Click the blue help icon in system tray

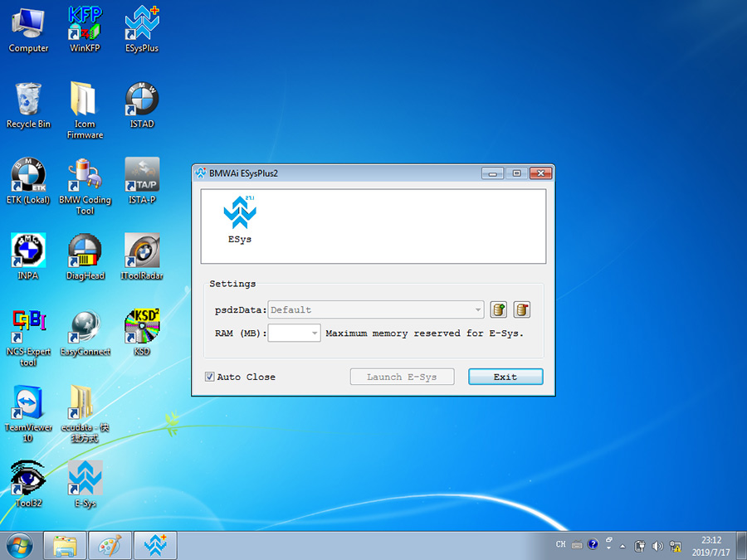pos(593,544)
